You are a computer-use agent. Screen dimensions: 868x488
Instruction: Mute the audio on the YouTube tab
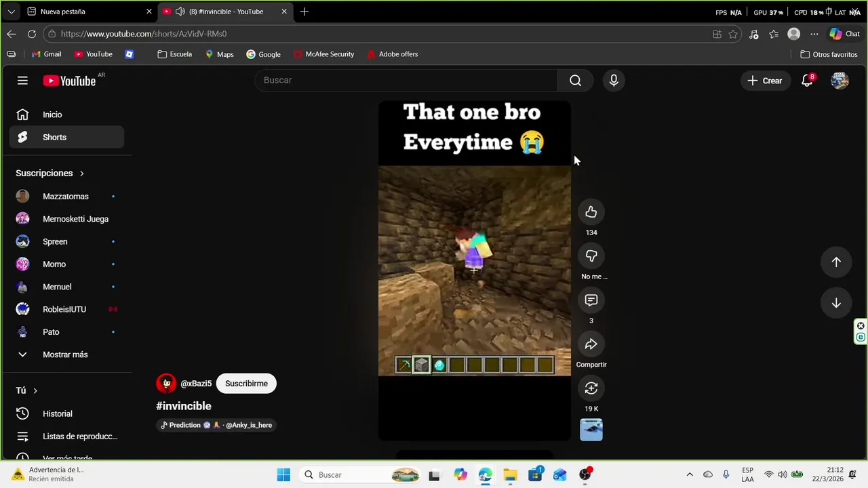coord(180,12)
